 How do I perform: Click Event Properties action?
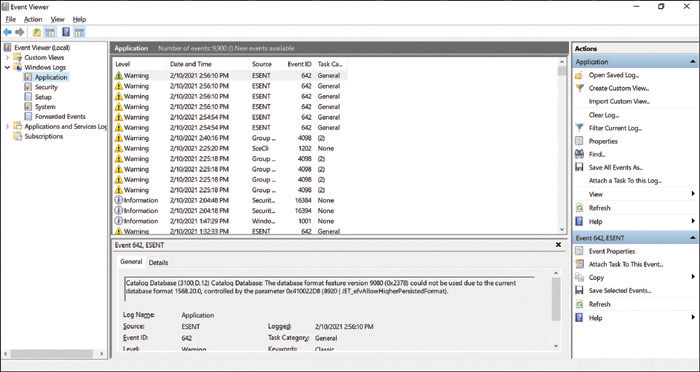(612, 251)
